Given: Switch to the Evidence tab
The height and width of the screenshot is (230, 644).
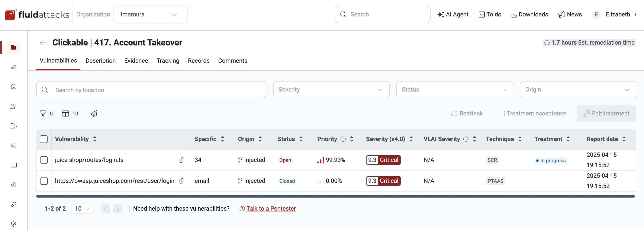Looking at the screenshot, I should pos(136,61).
